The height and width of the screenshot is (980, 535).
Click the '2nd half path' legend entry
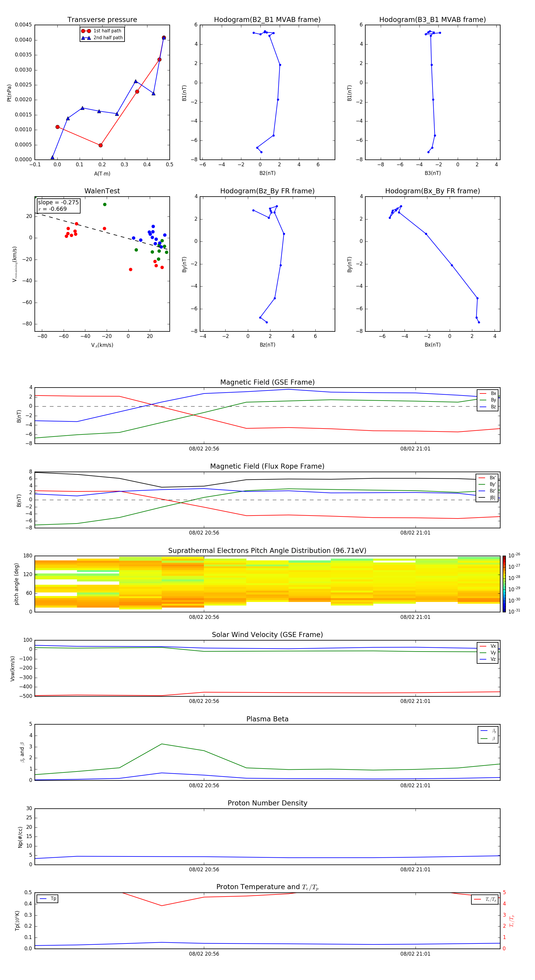click(x=102, y=38)
